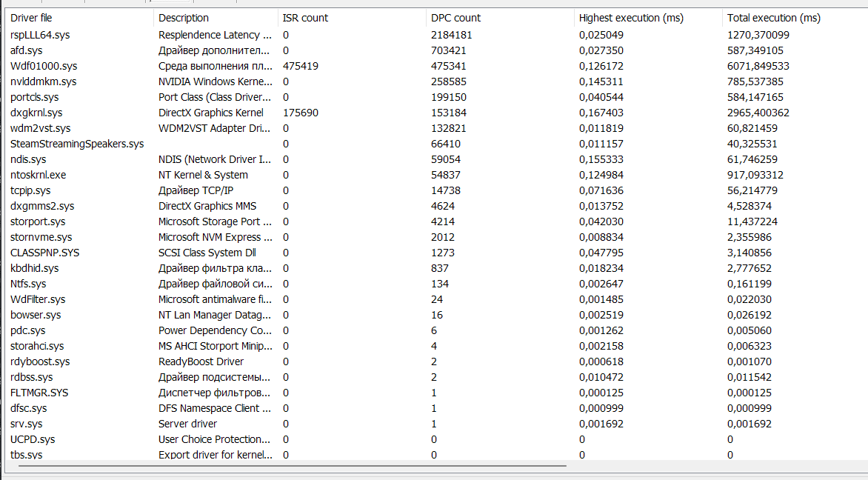Select the CLASSPNP.SYS driver row
The width and height of the screenshot is (868, 480).
click(x=437, y=253)
